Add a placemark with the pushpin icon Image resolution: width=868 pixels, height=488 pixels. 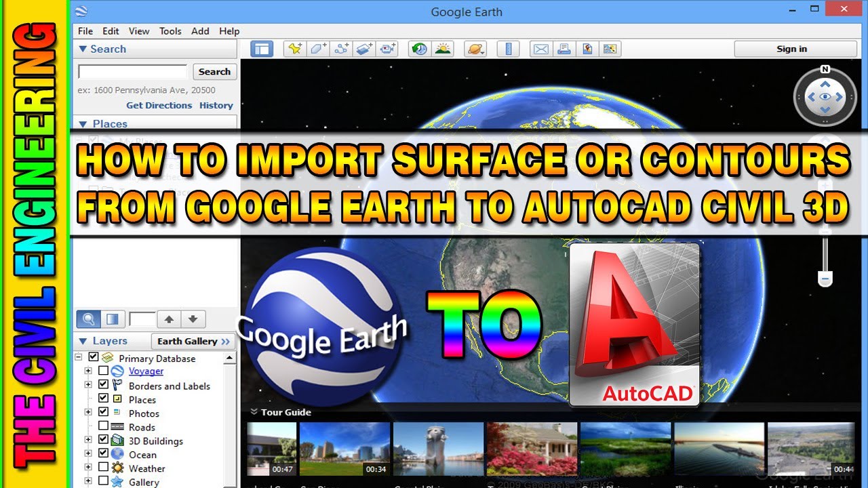(x=295, y=49)
